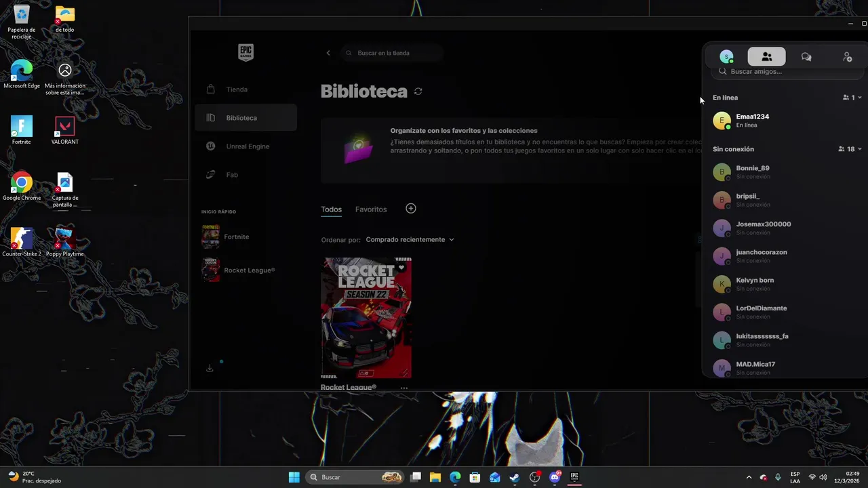Click the microphone tray icon
Screen dimensions: 868x488
(778, 477)
